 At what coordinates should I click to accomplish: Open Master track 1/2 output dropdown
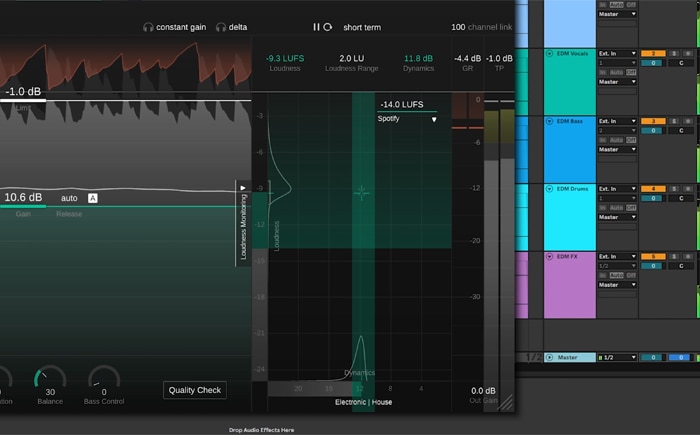(x=617, y=357)
